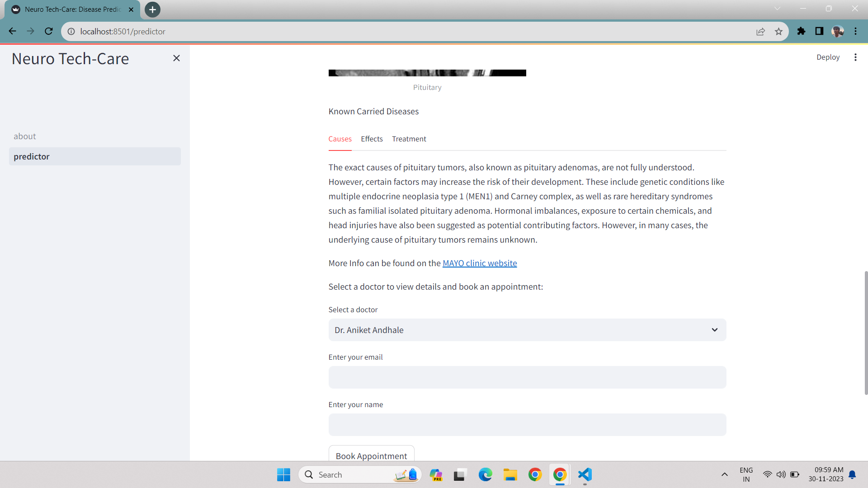Focus the Enter your email field
The height and width of the screenshot is (488, 868).
click(x=527, y=377)
